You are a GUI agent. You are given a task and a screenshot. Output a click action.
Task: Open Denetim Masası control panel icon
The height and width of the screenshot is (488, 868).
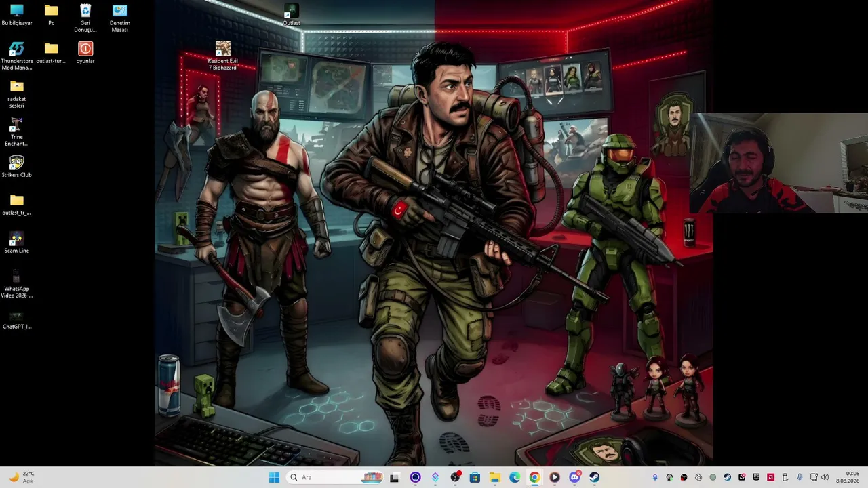(x=119, y=18)
